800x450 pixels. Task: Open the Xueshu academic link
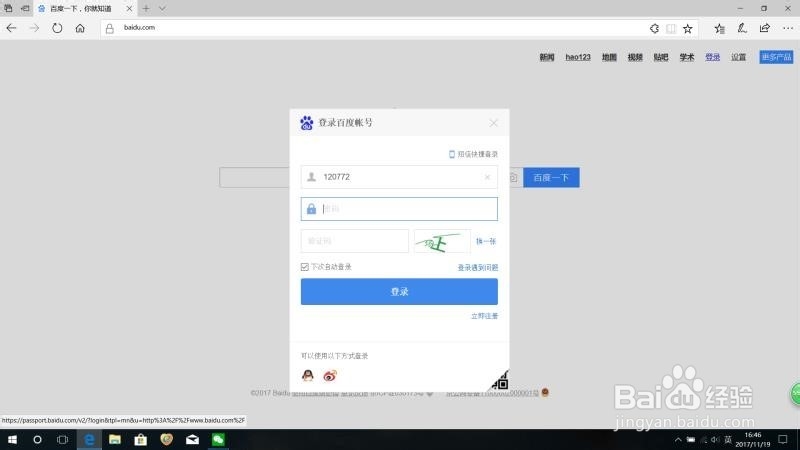pyautogui.click(x=687, y=57)
